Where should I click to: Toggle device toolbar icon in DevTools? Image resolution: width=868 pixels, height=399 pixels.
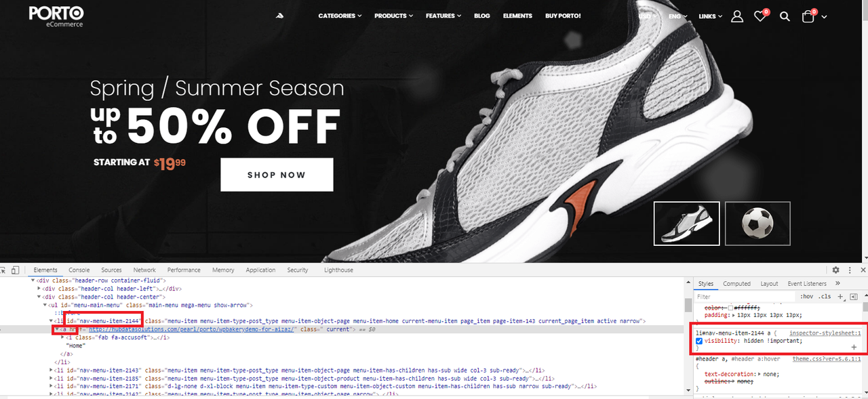[x=15, y=270]
